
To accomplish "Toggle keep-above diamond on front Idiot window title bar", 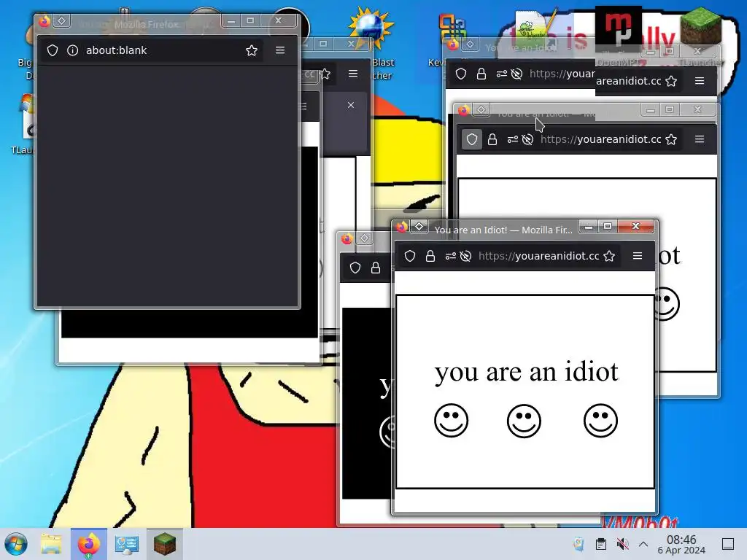I will [x=419, y=226].
